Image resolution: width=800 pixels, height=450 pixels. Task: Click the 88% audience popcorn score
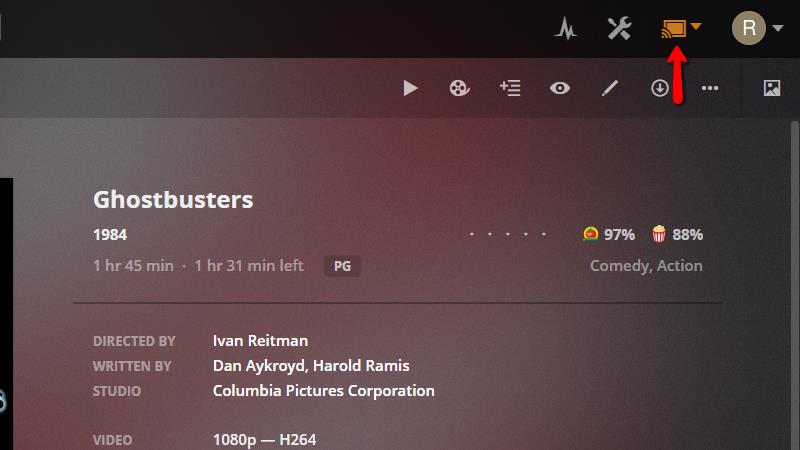click(678, 234)
